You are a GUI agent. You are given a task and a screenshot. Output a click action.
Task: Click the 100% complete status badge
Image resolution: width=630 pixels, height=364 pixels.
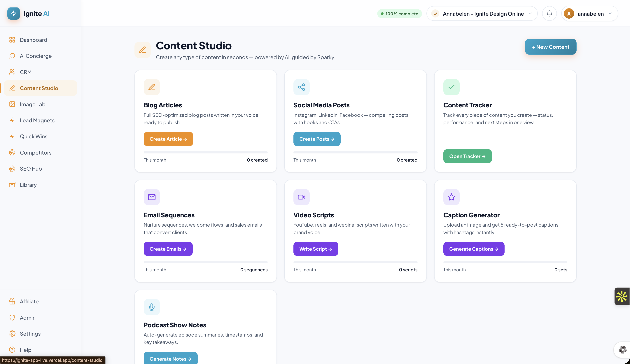399,14
